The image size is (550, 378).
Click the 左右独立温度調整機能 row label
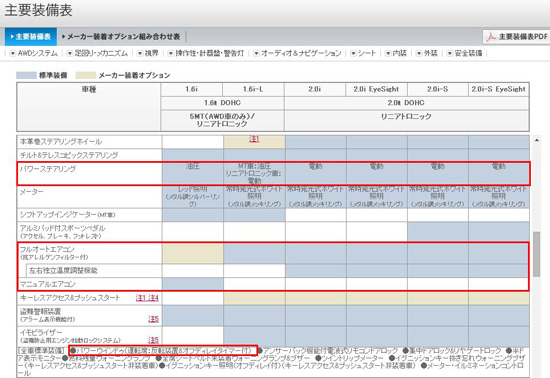click(x=63, y=271)
